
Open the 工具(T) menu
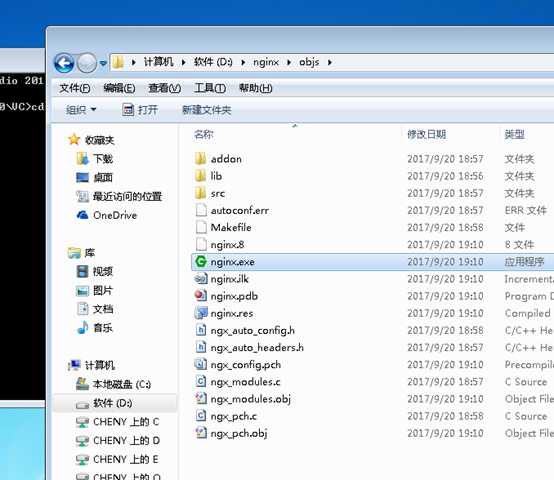[210, 88]
